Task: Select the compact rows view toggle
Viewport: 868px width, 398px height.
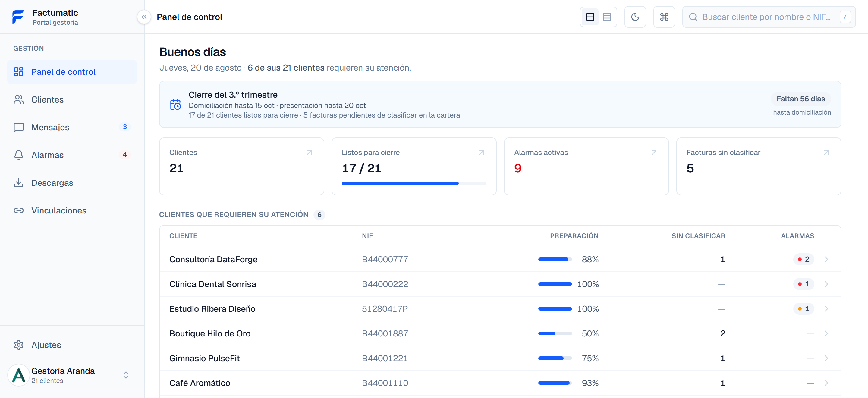Action: [607, 17]
